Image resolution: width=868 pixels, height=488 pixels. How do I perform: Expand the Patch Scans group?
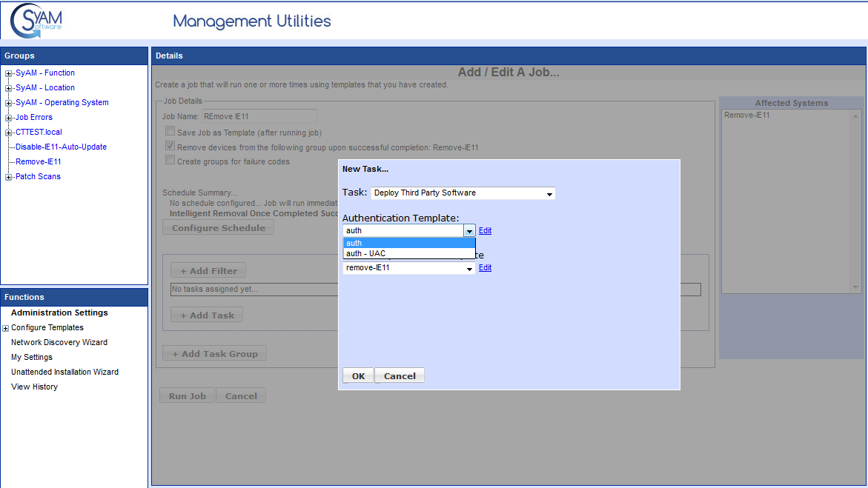[8, 177]
